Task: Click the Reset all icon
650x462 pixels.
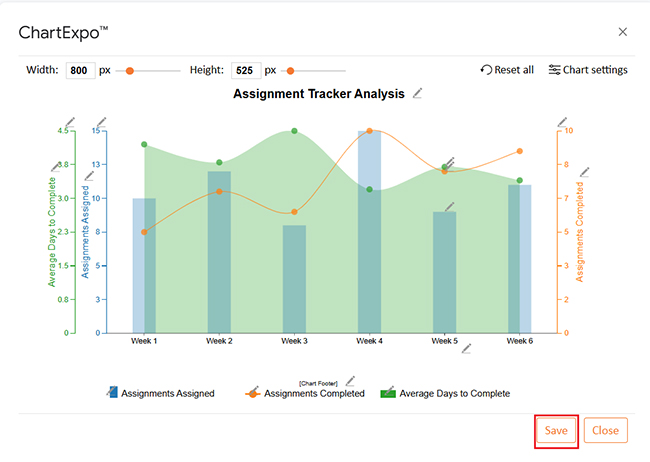Action: coord(486,70)
